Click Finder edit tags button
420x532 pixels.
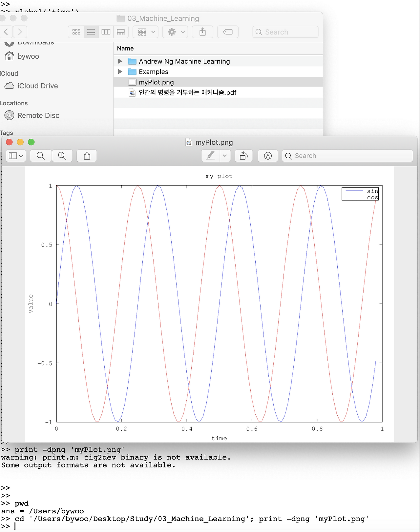(x=228, y=32)
